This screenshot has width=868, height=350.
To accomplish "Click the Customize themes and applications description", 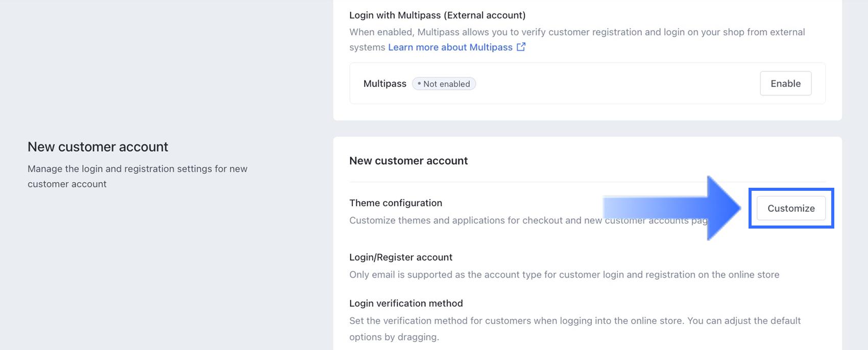I will tap(475, 220).
